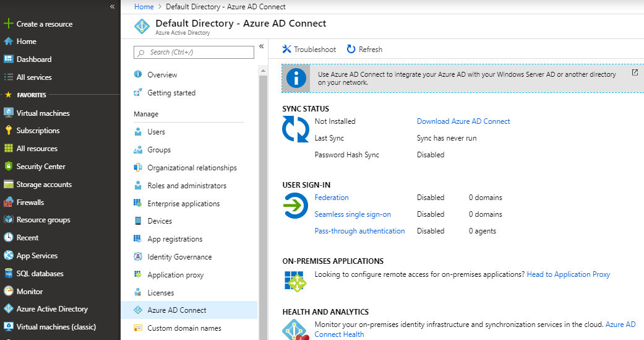Click the Organizational relationships icon
This screenshot has height=340, width=644.
(138, 167)
